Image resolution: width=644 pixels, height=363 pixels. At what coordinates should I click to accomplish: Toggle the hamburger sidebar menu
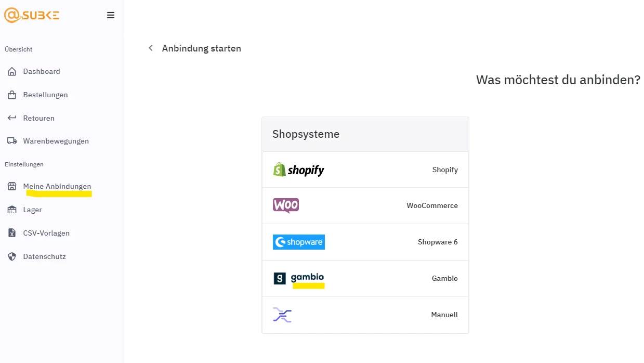click(x=111, y=16)
